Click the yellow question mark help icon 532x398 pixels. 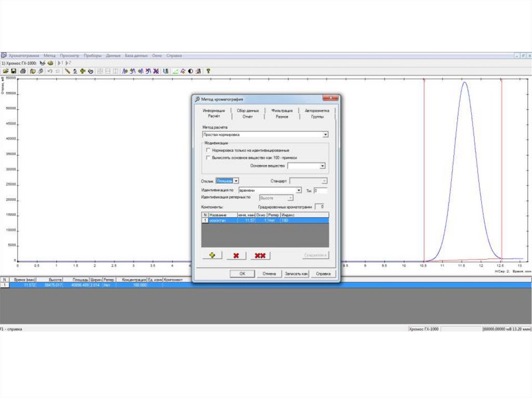tap(208, 71)
